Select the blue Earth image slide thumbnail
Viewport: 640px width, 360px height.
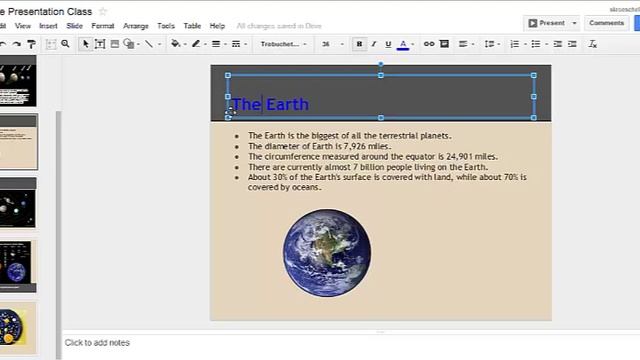point(18,266)
